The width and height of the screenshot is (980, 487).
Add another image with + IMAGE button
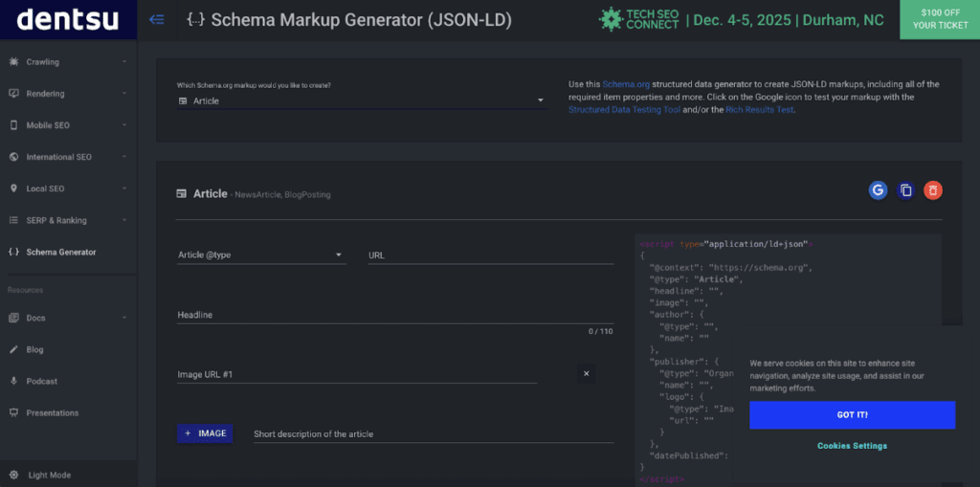pos(205,433)
